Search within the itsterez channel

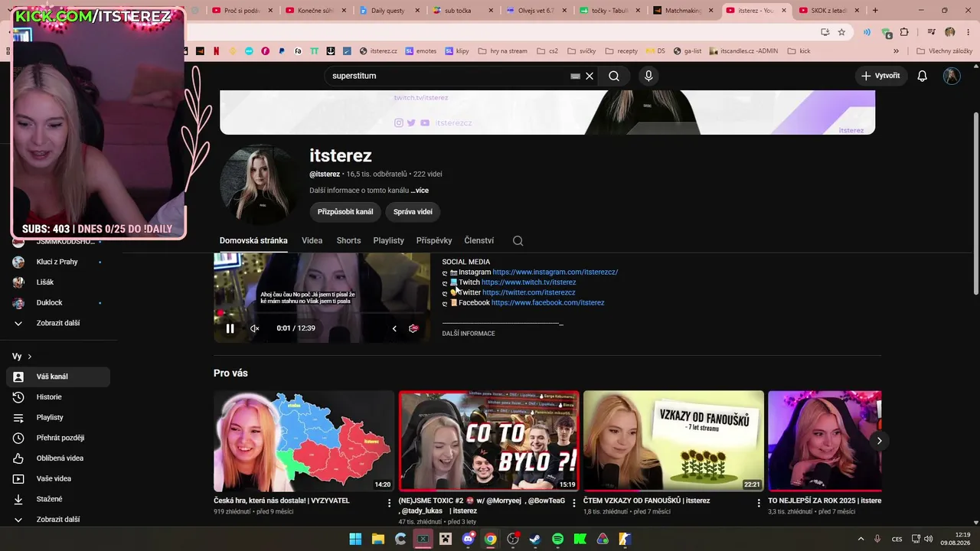518,240
